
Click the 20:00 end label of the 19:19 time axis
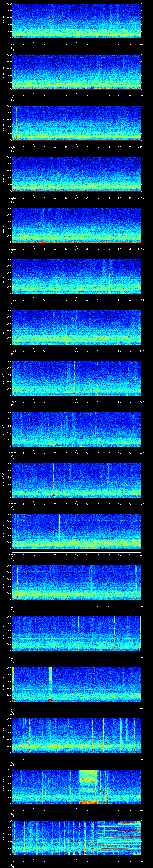[141, 44]
